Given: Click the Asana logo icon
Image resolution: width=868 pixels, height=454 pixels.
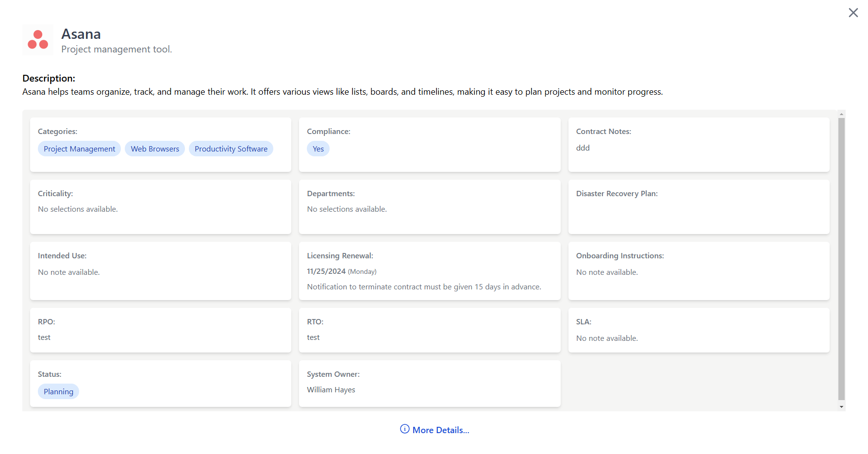Looking at the screenshot, I should [x=38, y=40].
